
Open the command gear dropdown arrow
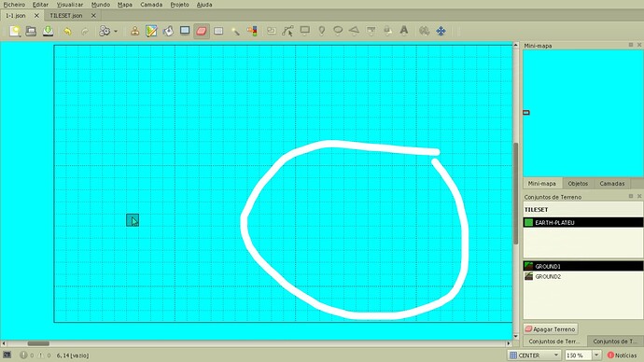[116, 31]
